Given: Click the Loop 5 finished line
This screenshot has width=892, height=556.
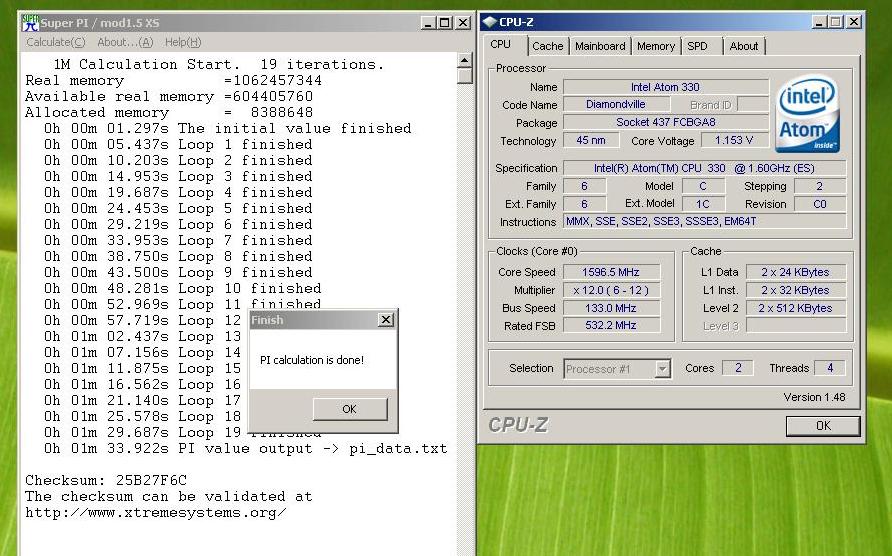Looking at the screenshot, I should 178,208.
